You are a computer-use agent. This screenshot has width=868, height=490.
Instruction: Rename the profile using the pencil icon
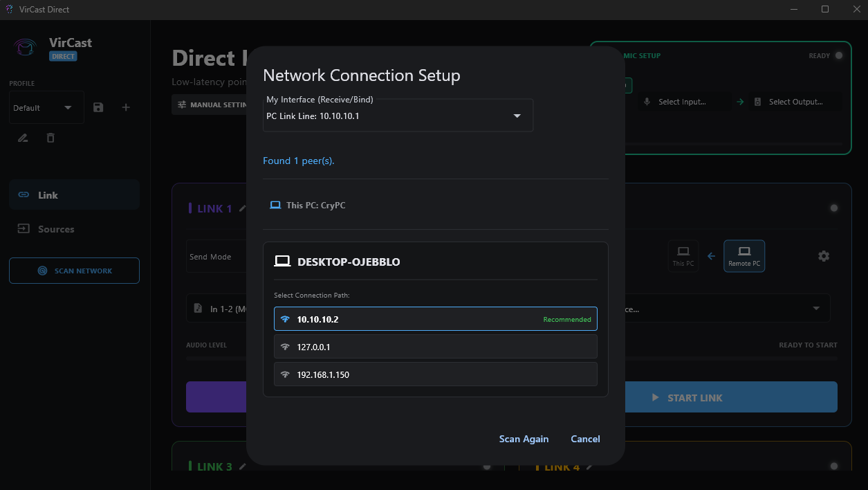click(x=22, y=138)
